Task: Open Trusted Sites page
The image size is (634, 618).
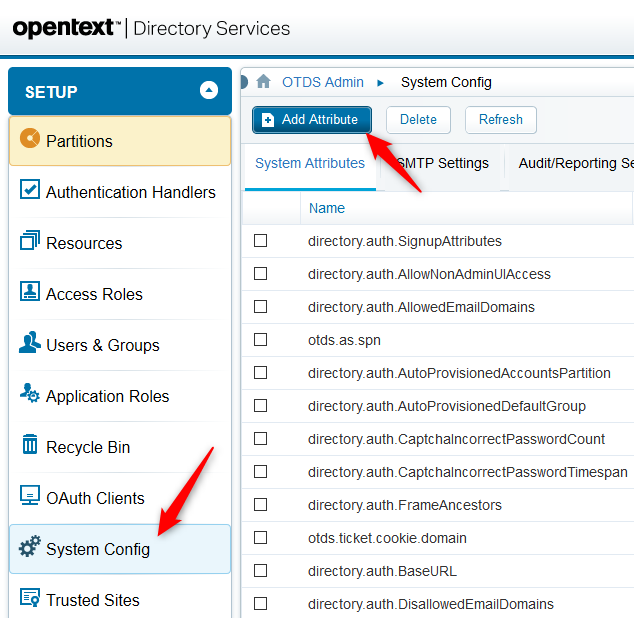Action: pos(120,600)
